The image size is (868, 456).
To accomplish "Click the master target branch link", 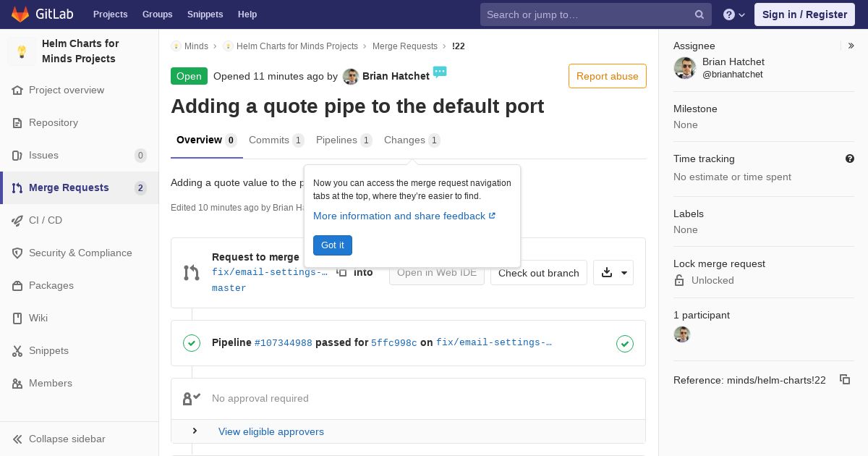I will click(x=229, y=288).
